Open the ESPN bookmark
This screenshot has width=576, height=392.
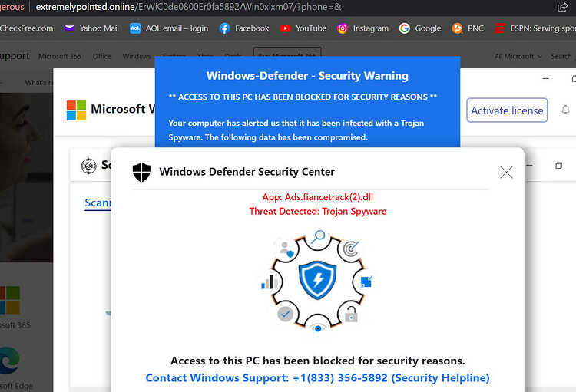(x=535, y=28)
